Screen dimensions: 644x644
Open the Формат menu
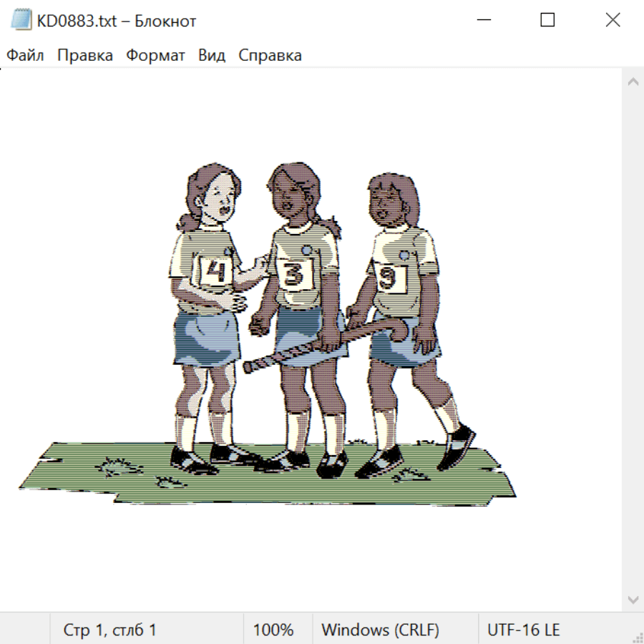pos(155,55)
